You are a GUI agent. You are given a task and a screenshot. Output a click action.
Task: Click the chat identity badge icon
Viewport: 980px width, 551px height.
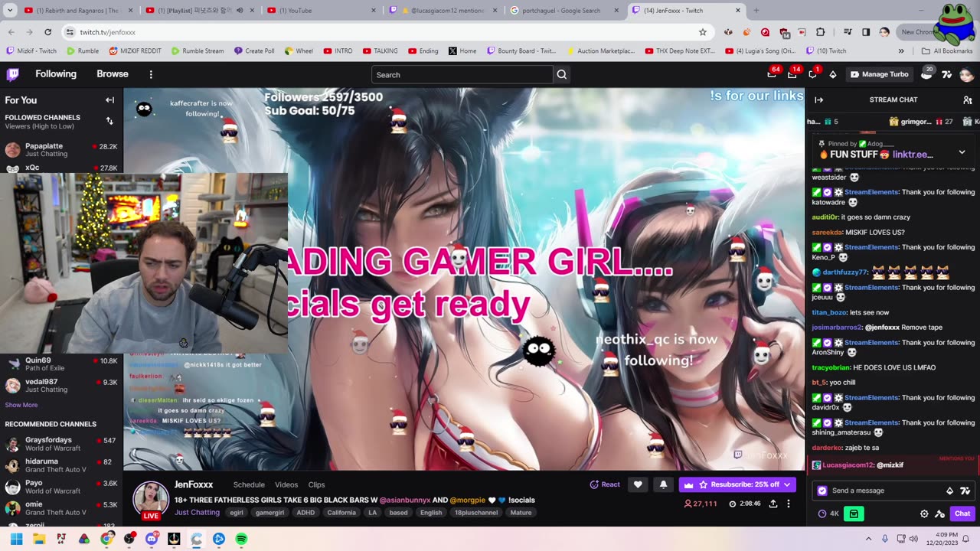(x=822, y=491)
